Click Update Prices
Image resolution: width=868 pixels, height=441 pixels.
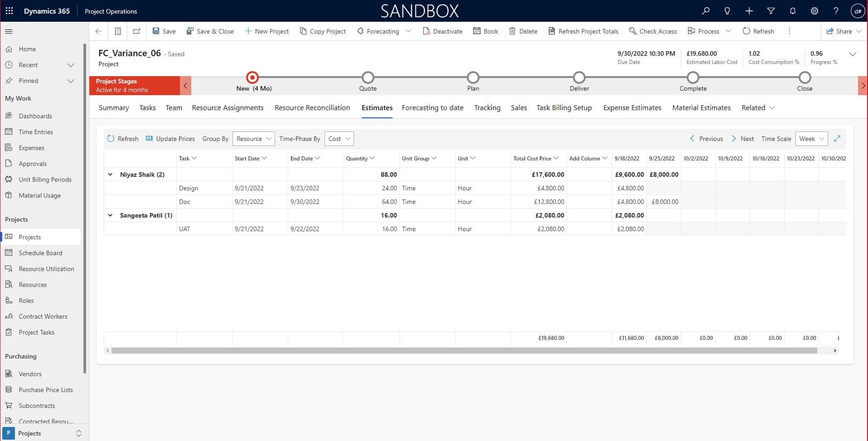tap(170, 139)
